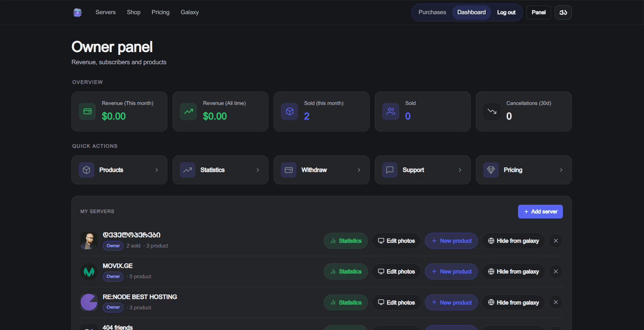Edit photos of დეველოპერები server
Screen dimensions: 644x330
click(396, 241)
